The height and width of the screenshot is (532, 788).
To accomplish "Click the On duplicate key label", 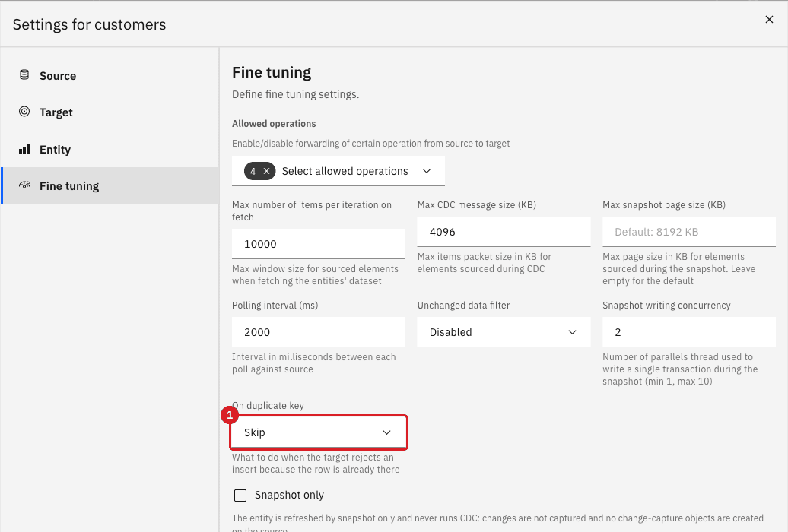I will click(x=268, y=405).
